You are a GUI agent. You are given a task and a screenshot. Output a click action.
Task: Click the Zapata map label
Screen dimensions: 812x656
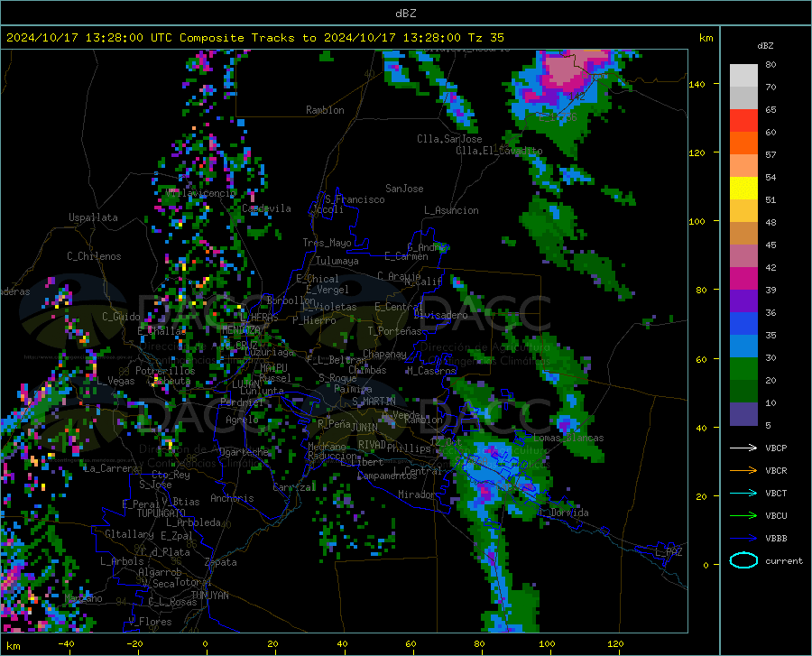(221, 562)
